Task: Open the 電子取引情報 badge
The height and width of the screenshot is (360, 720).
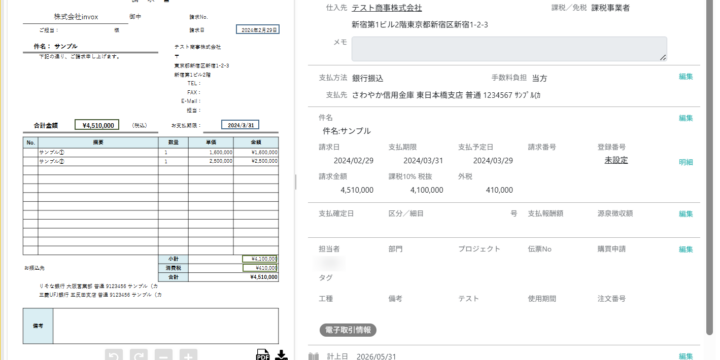Action: 348,330
